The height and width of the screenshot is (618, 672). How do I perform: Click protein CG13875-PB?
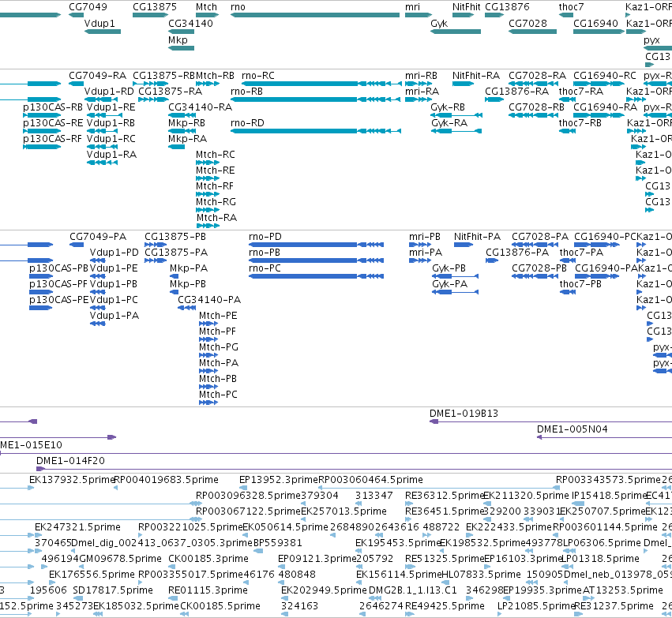click(156, 245)
